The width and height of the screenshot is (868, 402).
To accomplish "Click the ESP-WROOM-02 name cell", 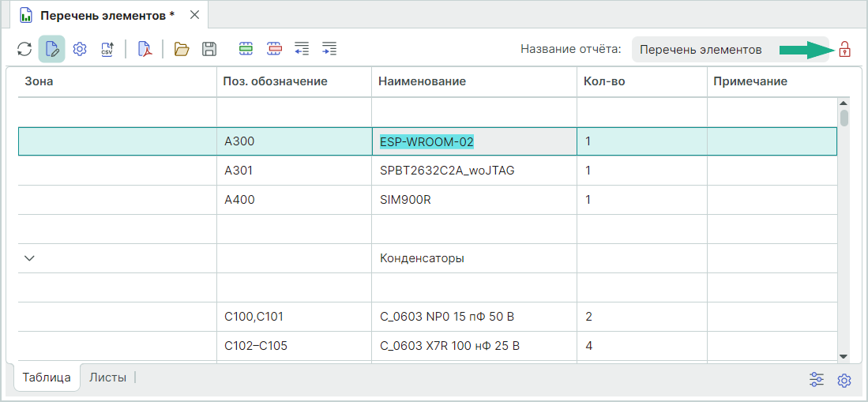I will pos(474,141).
